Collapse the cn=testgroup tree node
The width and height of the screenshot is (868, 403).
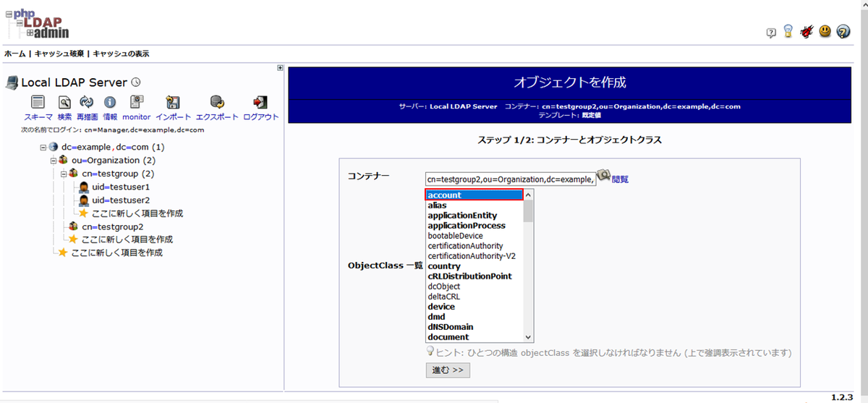point(64,174)
